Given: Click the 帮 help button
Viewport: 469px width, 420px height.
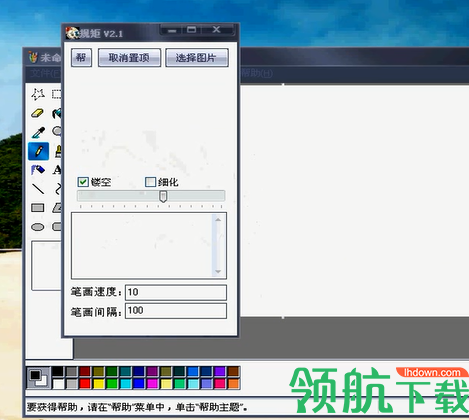Looking at the screenshot, I should pyautogui.click(x=81, y=58).
